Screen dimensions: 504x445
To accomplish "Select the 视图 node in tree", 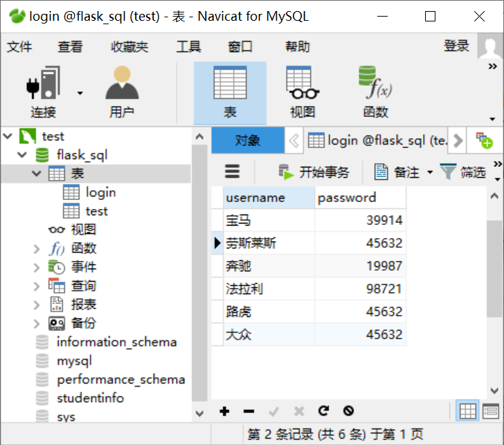I will point(84,230).
